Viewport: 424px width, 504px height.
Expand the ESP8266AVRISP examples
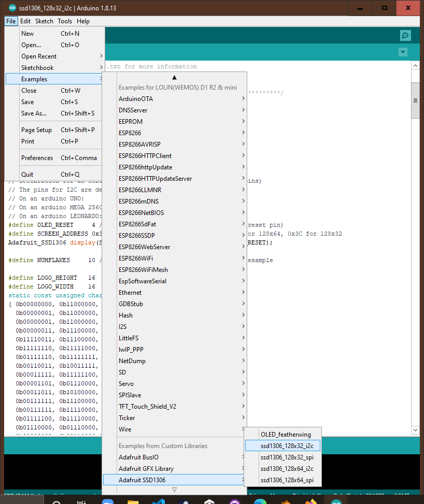click(x=175, y=145)
